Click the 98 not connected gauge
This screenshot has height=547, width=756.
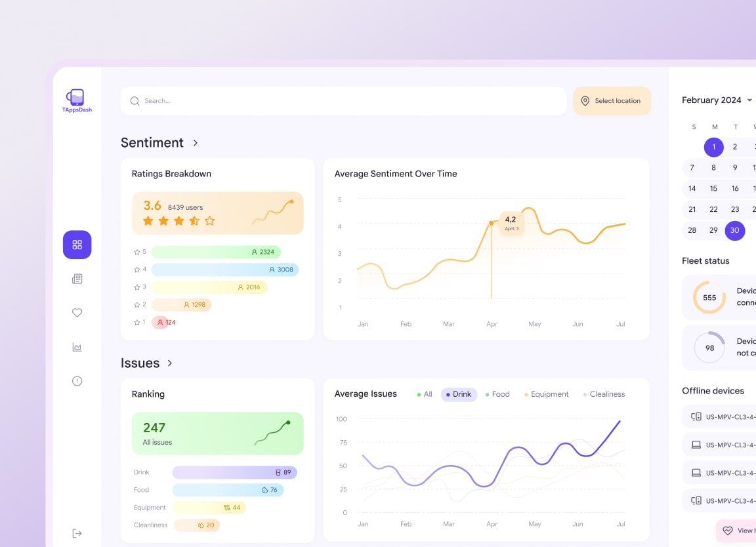click(709, 348)
